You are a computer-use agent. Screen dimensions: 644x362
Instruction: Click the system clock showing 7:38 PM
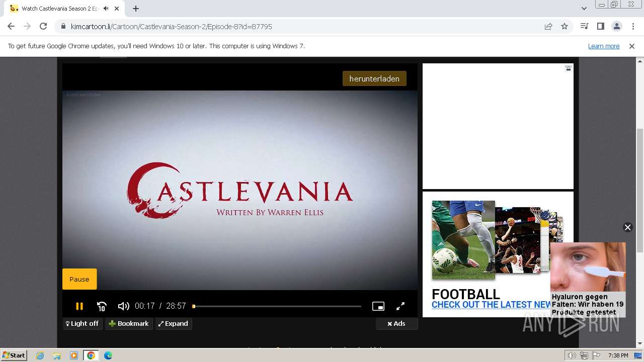click(618, 355)
